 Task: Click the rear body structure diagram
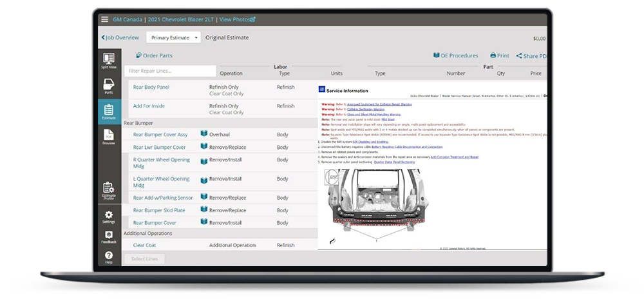pyautogui.click(x=376, y=202)
